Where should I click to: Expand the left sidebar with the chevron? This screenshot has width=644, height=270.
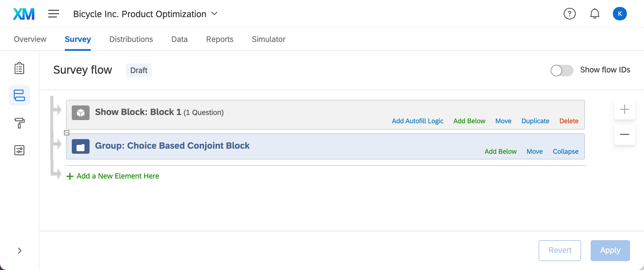[x=20, y=251]
